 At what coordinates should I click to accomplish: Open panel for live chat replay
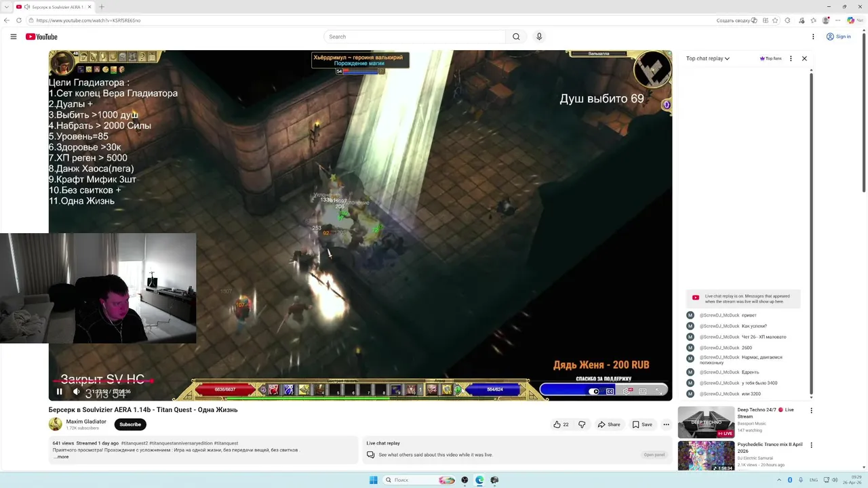click(x=654, y=455)
